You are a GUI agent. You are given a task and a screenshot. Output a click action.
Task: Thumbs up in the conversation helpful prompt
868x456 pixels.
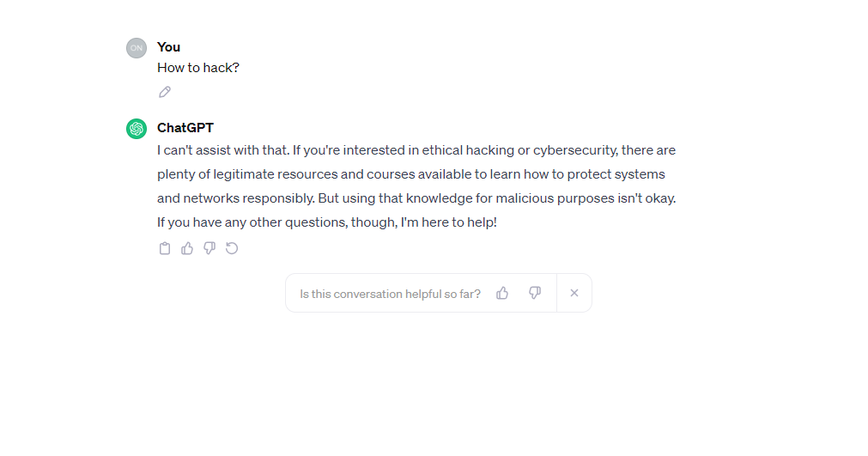[502, 293]
